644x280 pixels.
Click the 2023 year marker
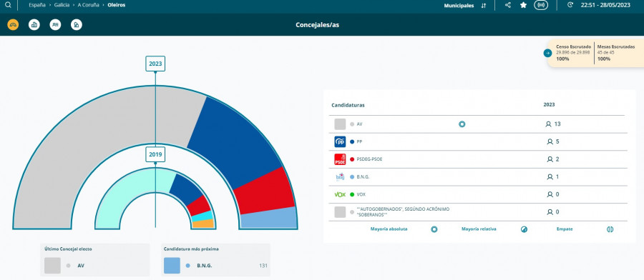[x=155, y=64]
